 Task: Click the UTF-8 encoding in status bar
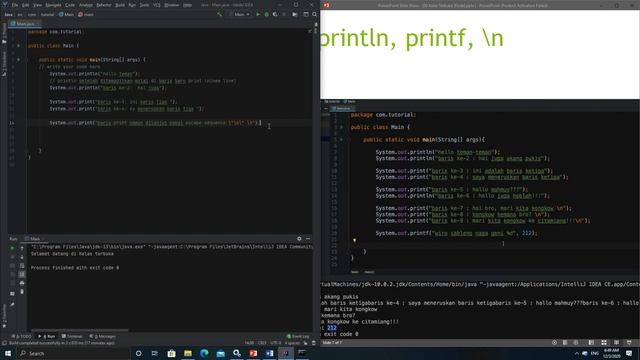click(276, 343)
